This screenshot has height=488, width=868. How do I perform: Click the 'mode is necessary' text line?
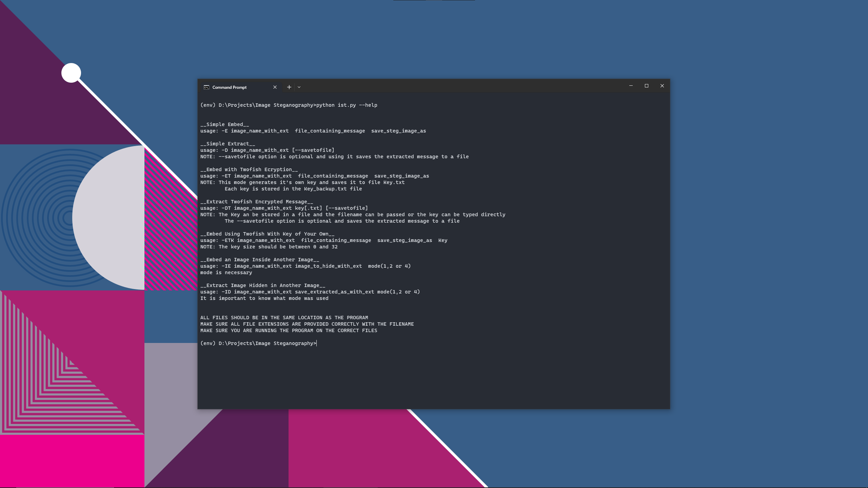pyautogui.click(x=226, y=272)
